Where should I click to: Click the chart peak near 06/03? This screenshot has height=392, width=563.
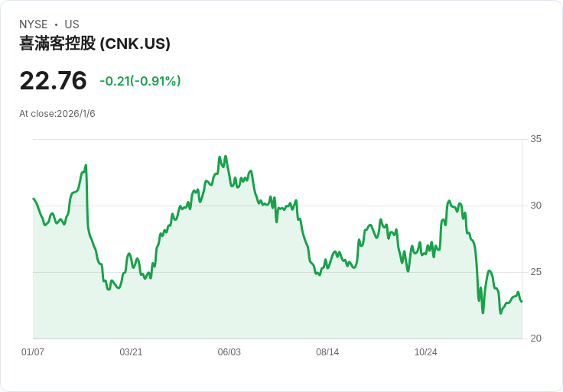click(226, 157)
